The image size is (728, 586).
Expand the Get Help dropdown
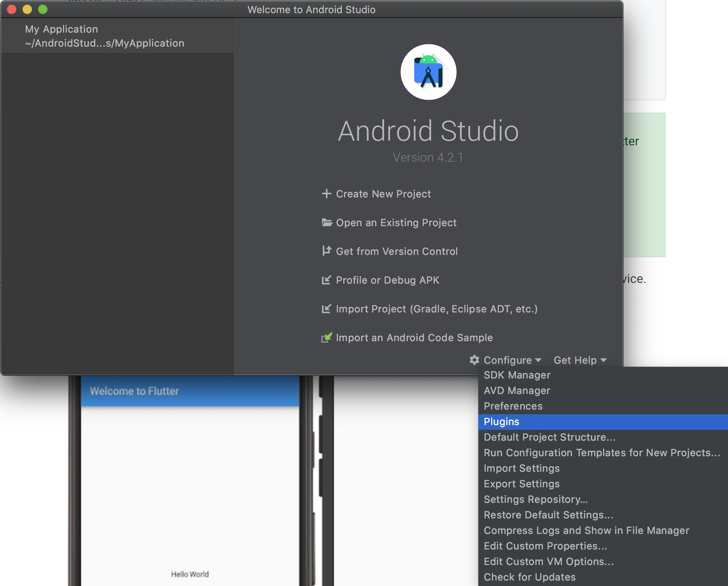click(x=580, y=360)
